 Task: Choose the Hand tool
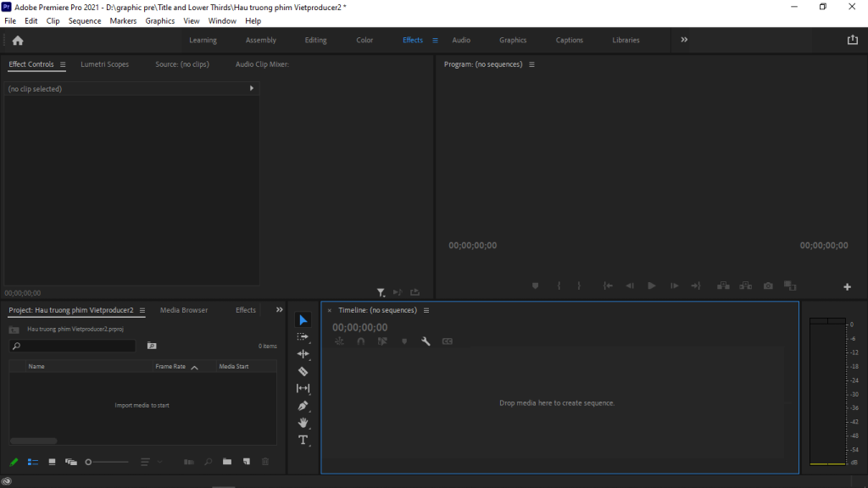pyautogui.click(x=303, y=423)
